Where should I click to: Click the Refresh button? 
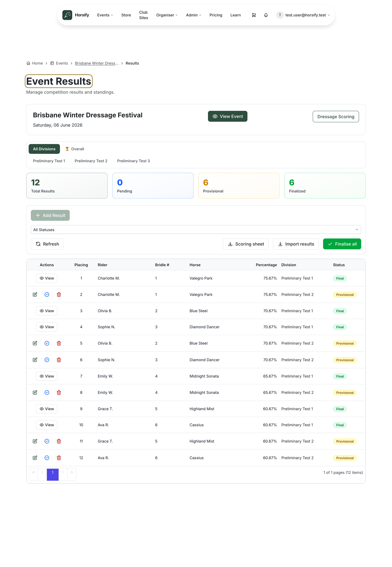47,244
